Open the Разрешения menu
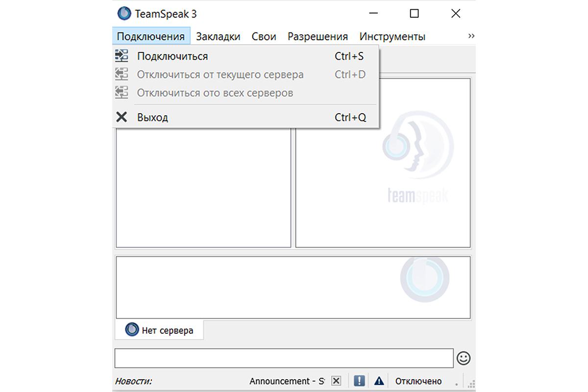 point(317,36)
